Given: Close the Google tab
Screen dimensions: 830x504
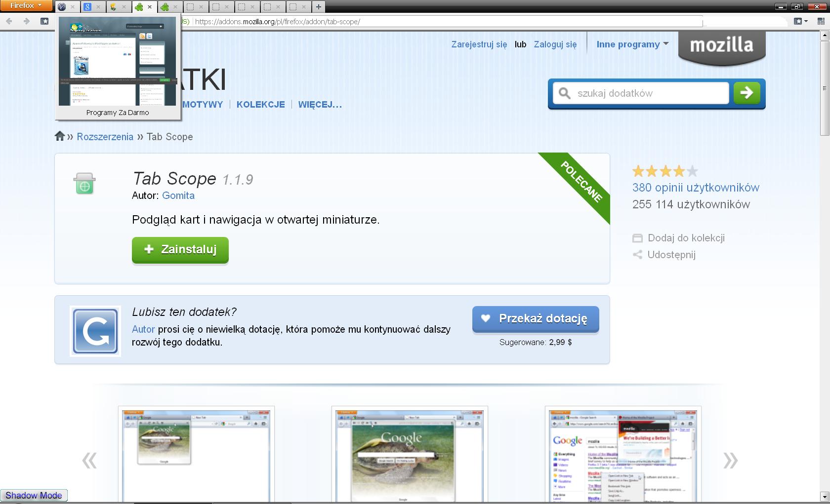Looking at the screenshot, I should 98,7.
